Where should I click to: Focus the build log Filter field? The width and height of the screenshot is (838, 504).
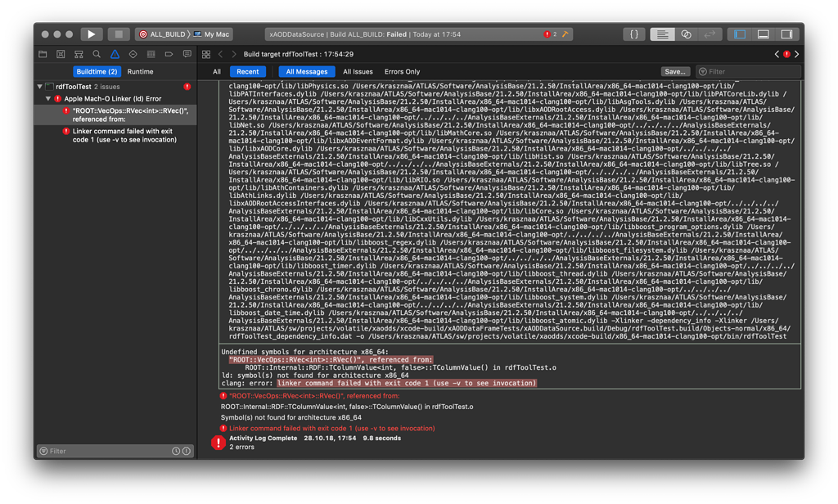tap(748, 72)
